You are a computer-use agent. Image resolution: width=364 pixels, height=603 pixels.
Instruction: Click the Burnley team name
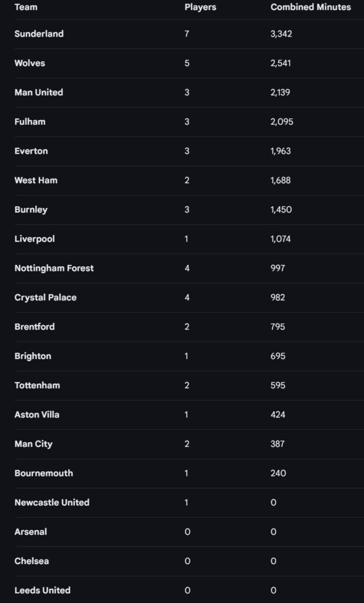(x=31, y=210)
